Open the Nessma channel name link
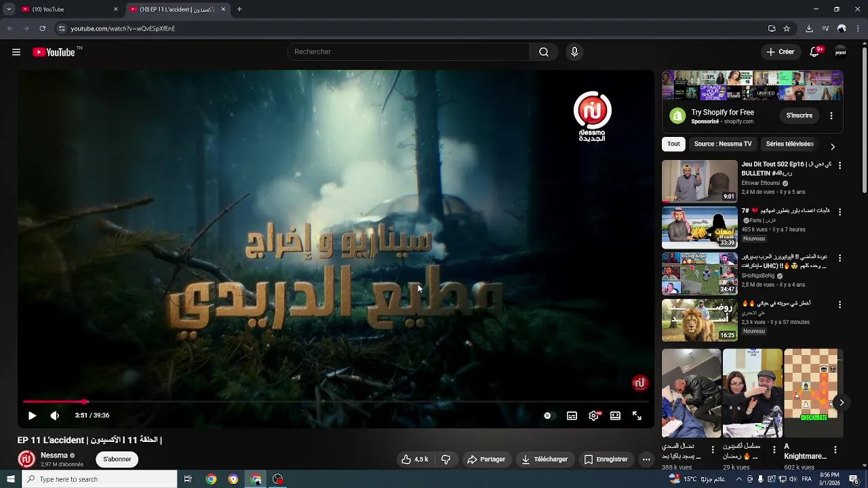The height and width of the screenshot is (488, 868). click(x=54, y=455)
